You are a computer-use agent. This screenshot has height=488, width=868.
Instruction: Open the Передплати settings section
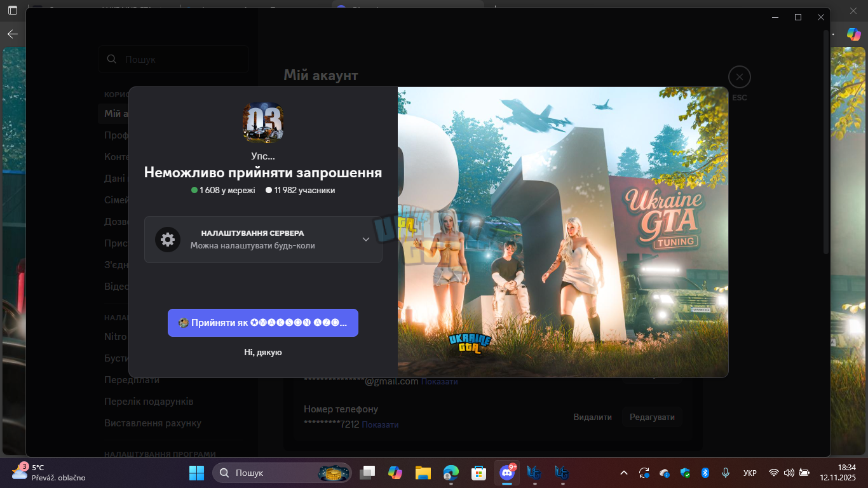pos(132,380)
